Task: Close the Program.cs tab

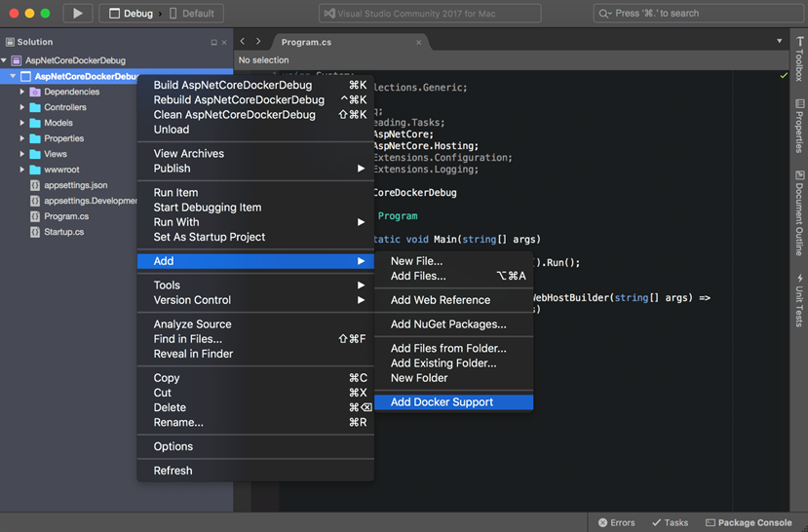Action: pyautogui.click(x=418, y=42)
